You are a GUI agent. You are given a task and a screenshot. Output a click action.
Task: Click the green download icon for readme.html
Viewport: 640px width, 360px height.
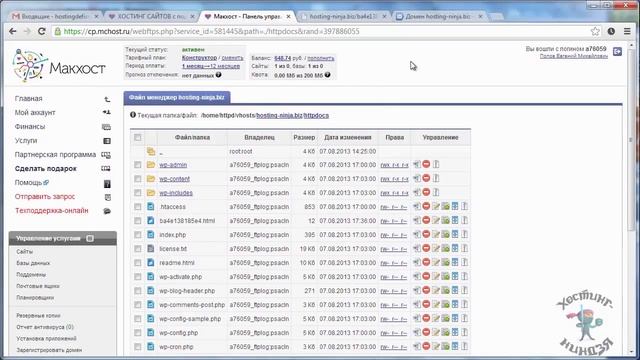pos(445,262)
